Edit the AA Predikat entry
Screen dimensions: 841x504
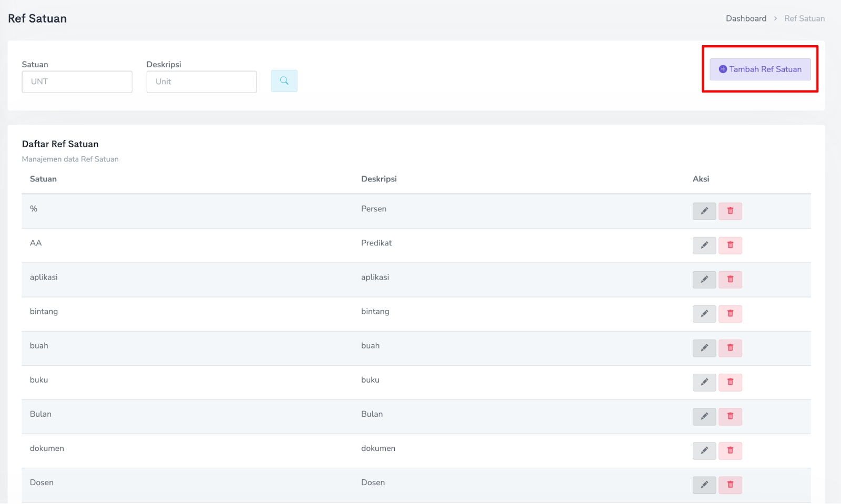point(704,245)
